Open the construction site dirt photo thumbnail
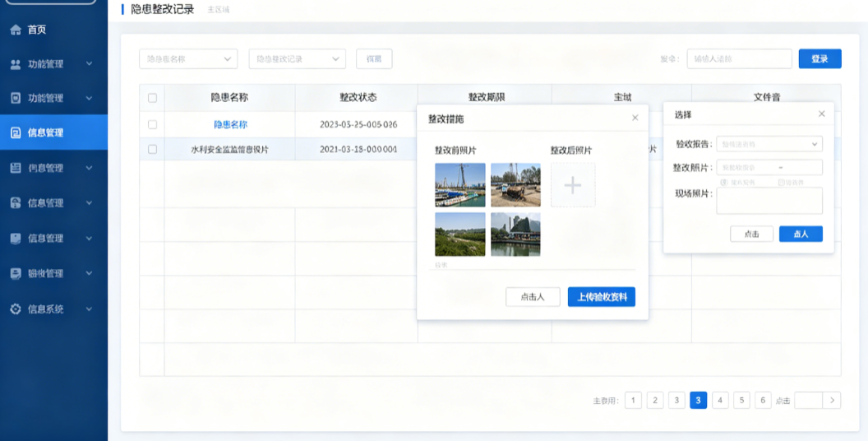The image size is (868, 441). (515, 185)
